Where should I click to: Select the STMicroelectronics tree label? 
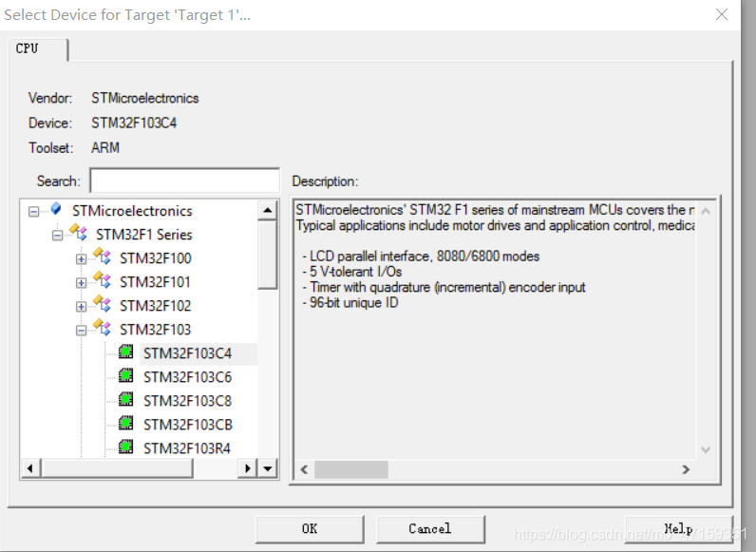pos(132,211)
